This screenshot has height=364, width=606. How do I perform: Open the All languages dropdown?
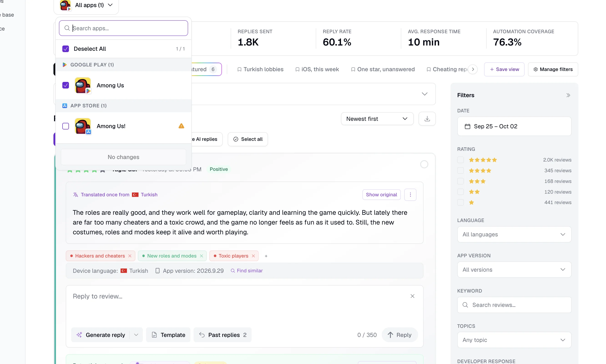[x=514, y=235]
